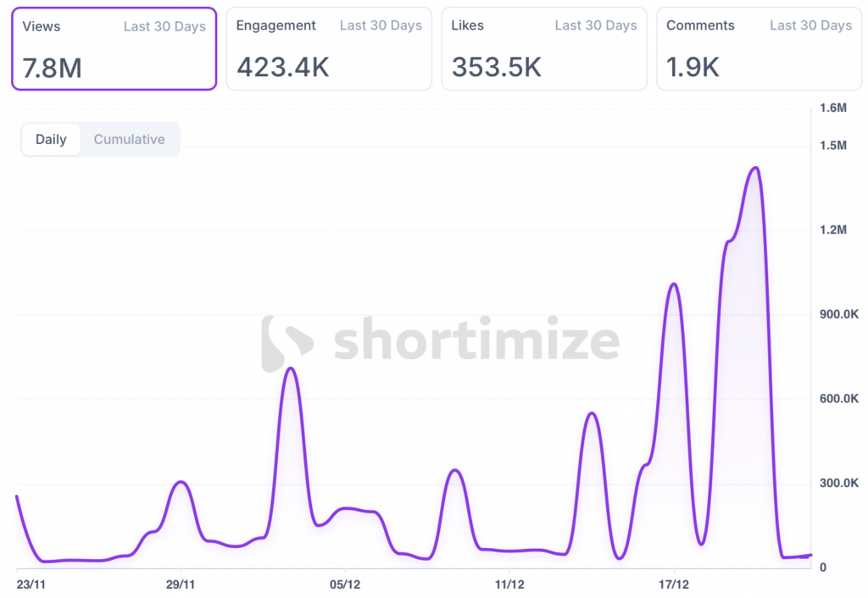Click the highest chart peak near 1.4M
This screenshot has width=868, height=598.
(754, 168)
